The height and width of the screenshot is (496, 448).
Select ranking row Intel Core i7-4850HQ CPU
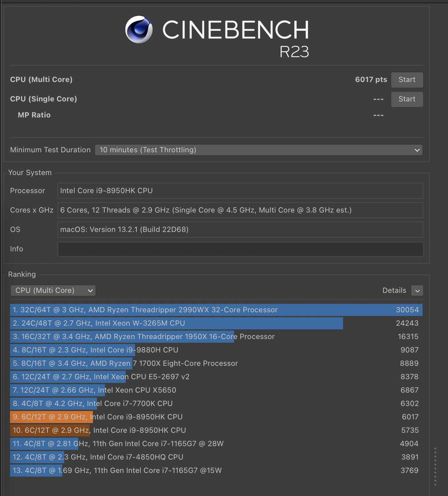[x=216, y=457]
